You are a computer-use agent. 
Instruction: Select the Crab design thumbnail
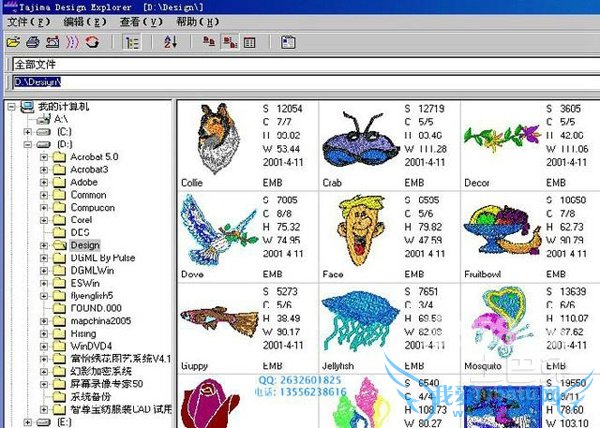click(x=359, y=139)
